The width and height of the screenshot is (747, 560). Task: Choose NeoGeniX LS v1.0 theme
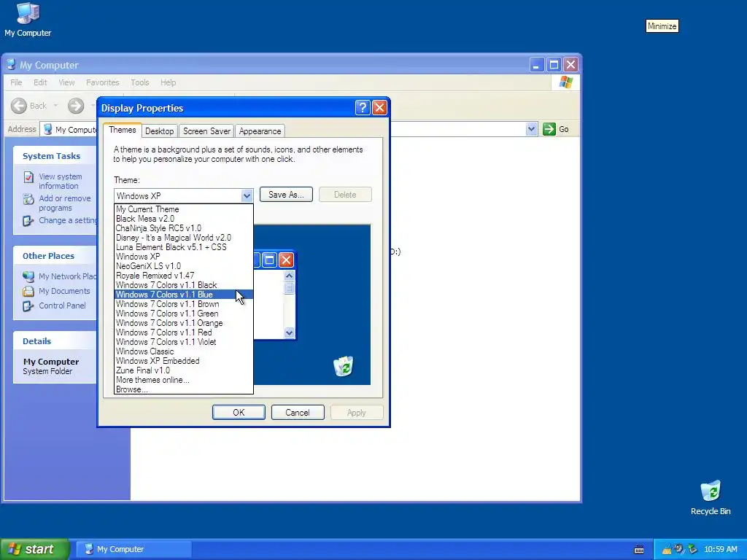tap(183, 266)
